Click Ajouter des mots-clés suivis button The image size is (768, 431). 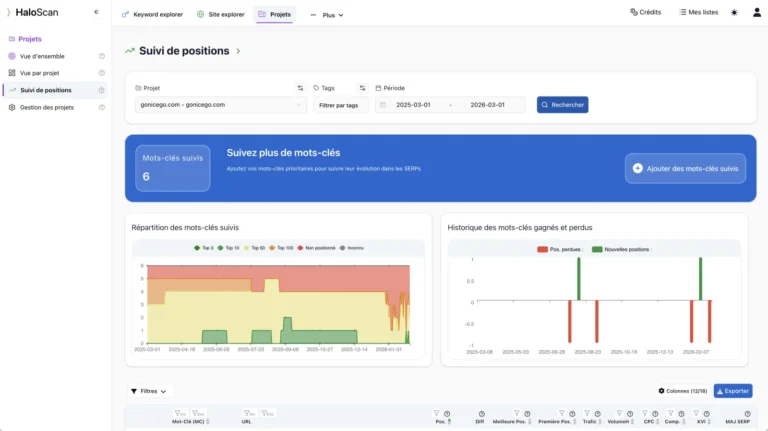(x=685, y=168)
